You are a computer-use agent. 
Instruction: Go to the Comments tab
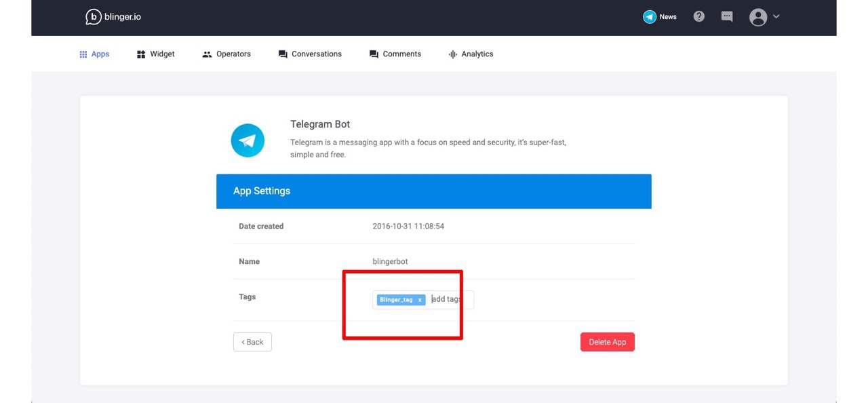395,54
